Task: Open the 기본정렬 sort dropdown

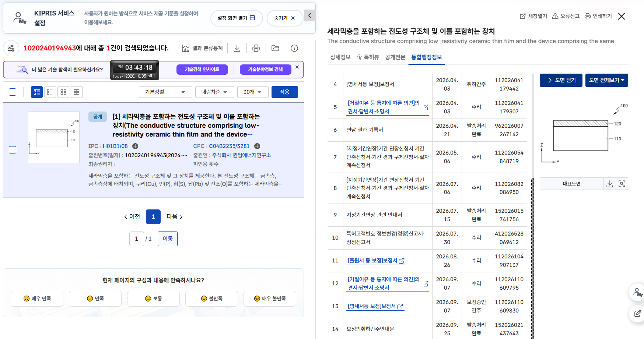Action: click(165, 92)
